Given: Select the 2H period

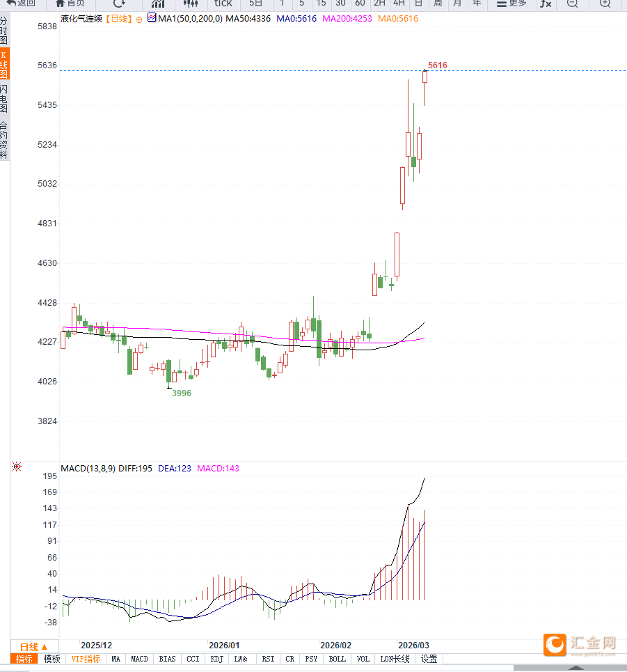Looking at the screenshot, I should [379, 3].
